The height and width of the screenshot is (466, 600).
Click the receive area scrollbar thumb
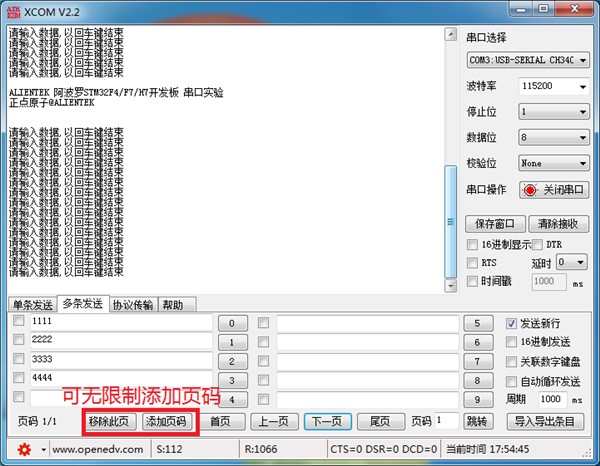[451, 222]
